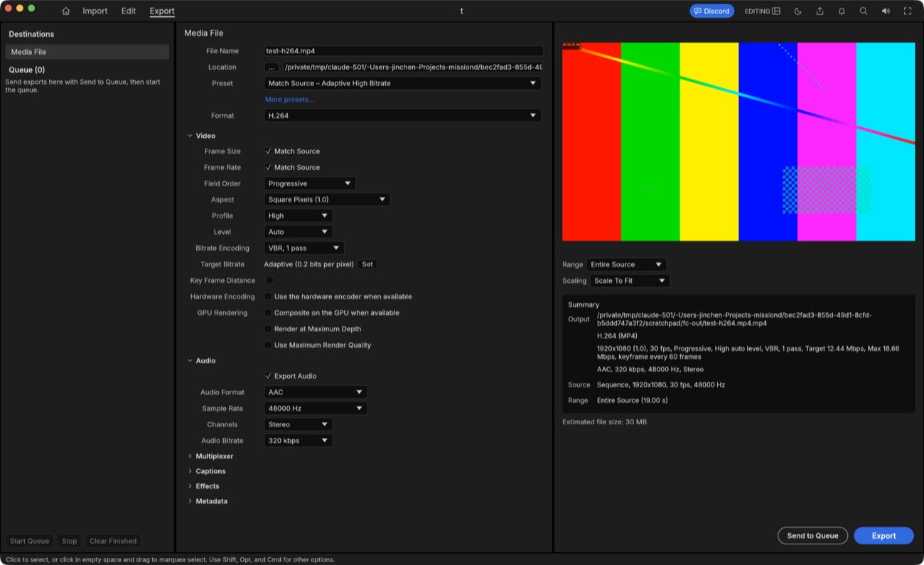Open the Preset dropdown

(402, 83)
